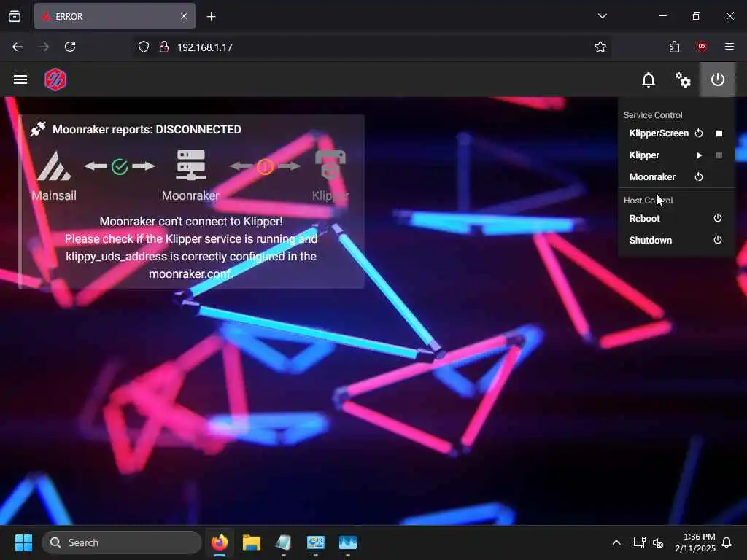
Task: Click the Moonraker server icon in diagram
Action: point(190,166)
